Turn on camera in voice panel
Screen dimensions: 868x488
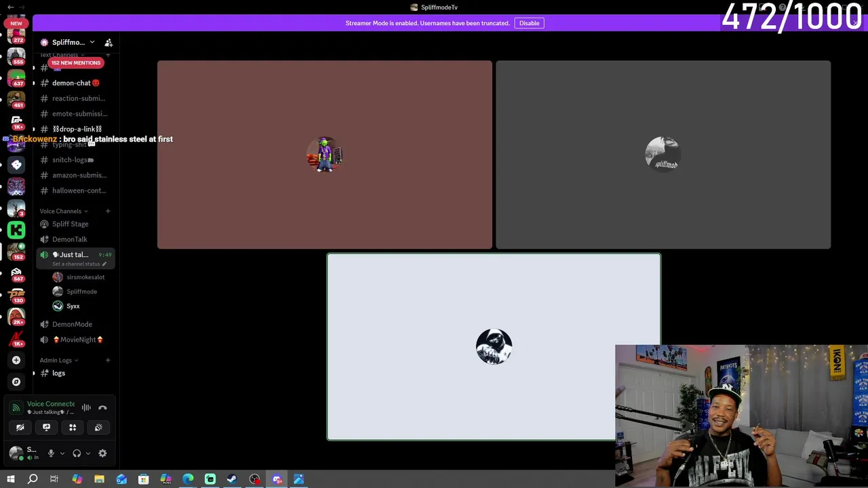20,428
